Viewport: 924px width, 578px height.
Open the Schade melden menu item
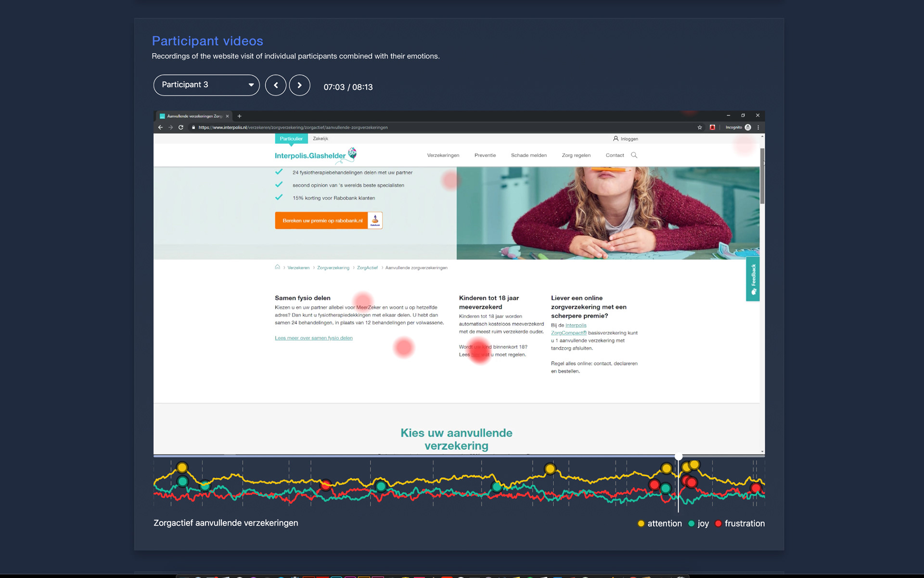(x=528, y=155)
